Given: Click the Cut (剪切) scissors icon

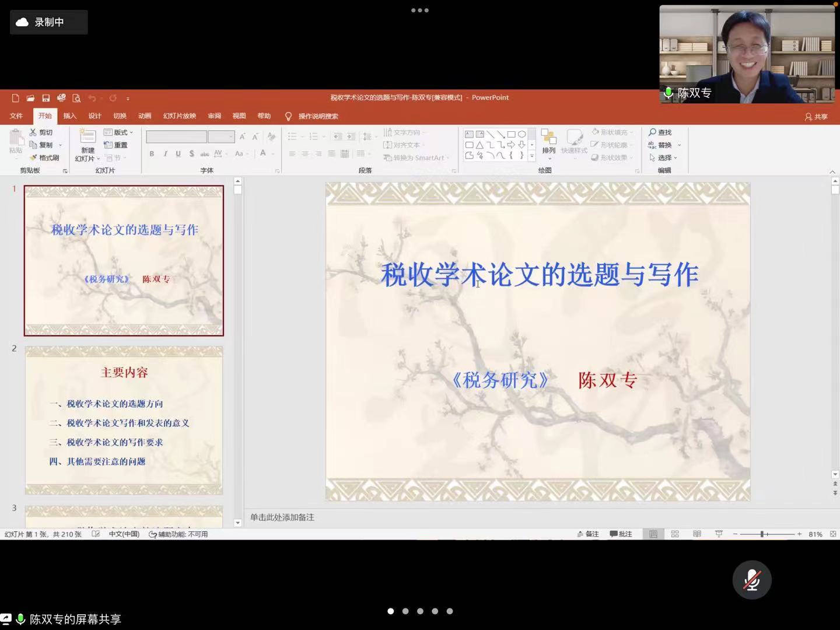Looking at the screenshot, I should (33, 132).
